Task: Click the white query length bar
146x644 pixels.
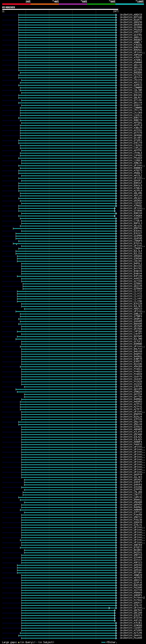Action: tap(60, 9)
